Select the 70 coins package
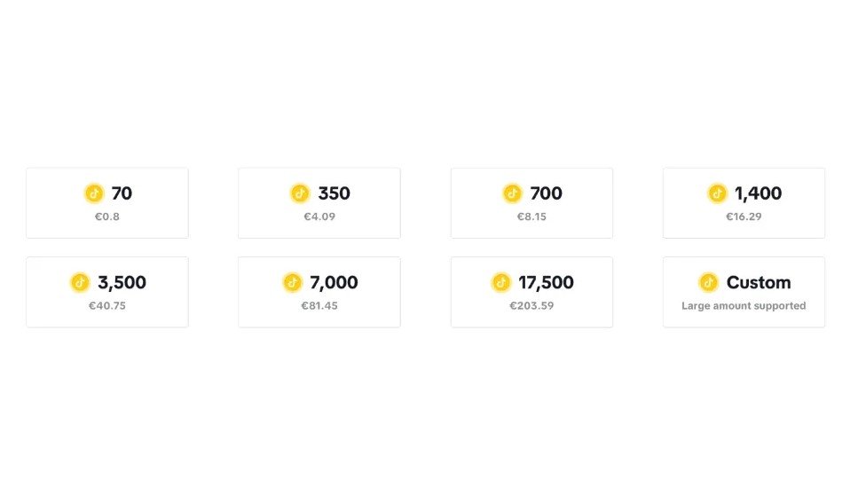 tap(107, 203)
